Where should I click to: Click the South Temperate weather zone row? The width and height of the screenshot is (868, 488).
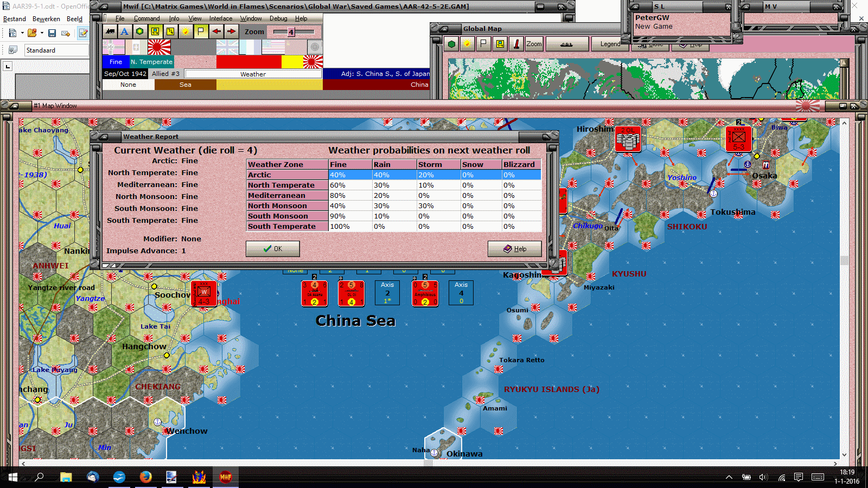click(394, 227)
